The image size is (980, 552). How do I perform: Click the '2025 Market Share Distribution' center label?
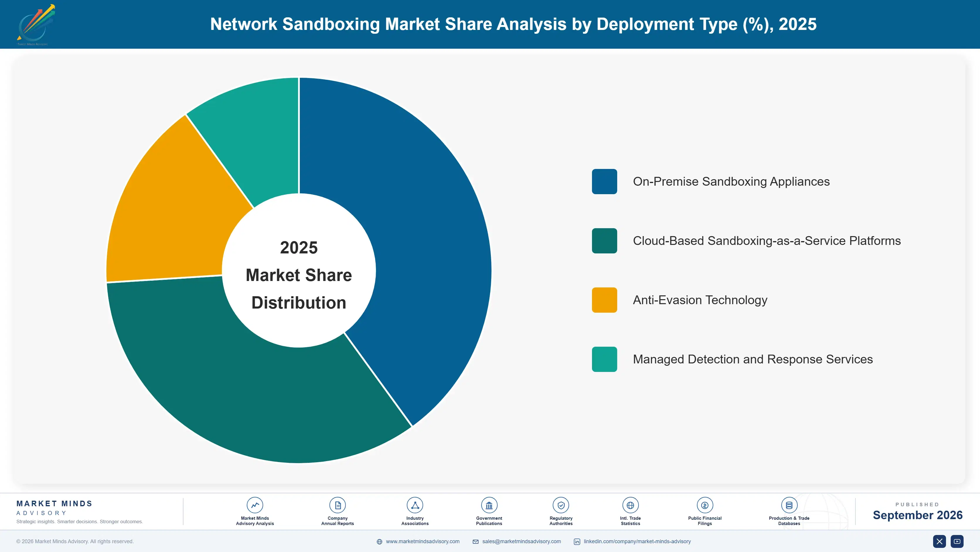pyautogui.click(x=299, y=275)
